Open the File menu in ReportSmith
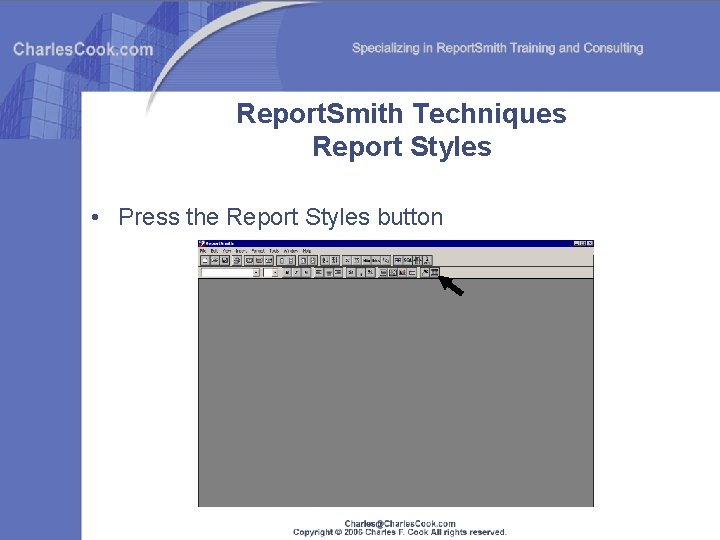The image size is (720, 540). pyautogui.click(x=202, y=251)
